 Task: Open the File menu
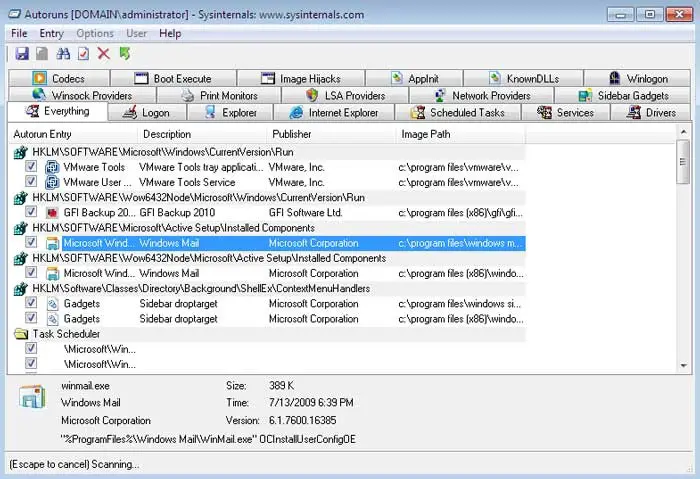click(x=19, y=33)
